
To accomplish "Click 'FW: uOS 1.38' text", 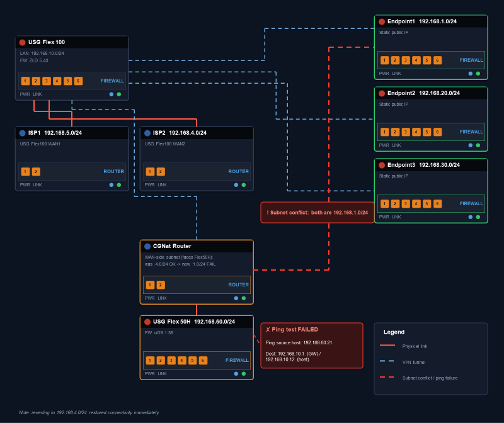I will tap(159, 333).
